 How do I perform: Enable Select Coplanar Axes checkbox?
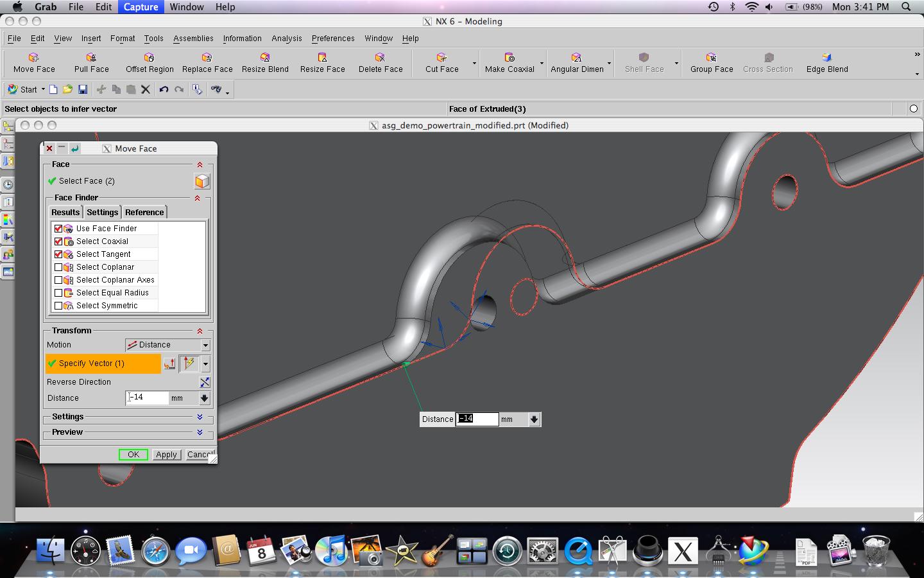click(58, 280)
